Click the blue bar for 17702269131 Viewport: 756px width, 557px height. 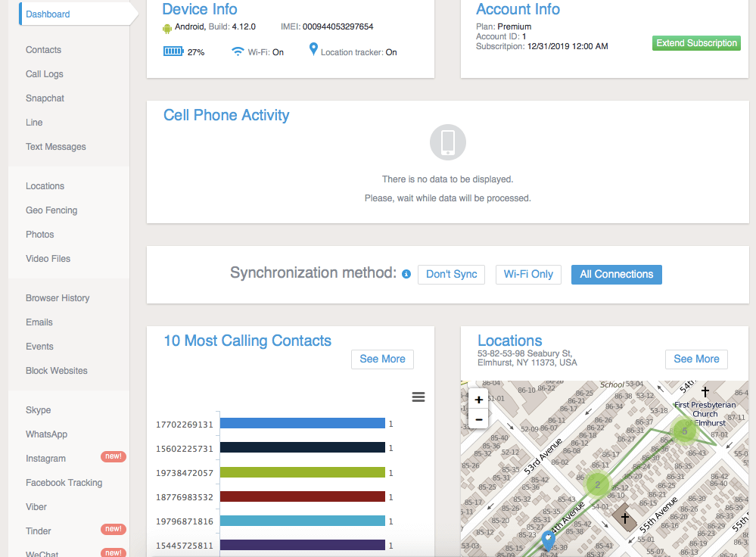(303, 424)
